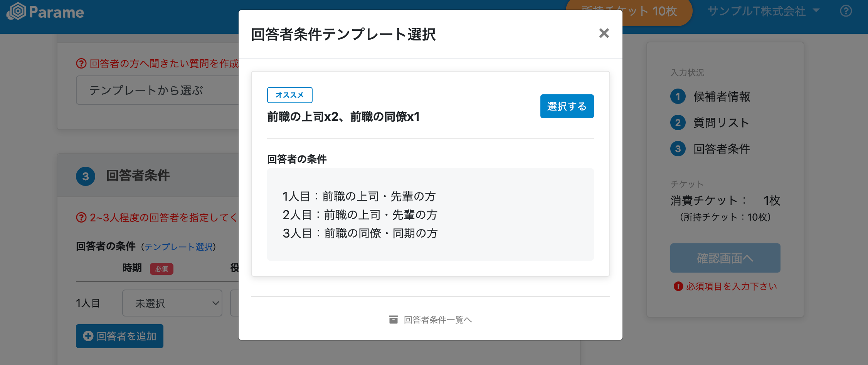Screen dimensions: 868x365
Task: Go to step 2 質問リスト
Action: [x=720, y=123]
